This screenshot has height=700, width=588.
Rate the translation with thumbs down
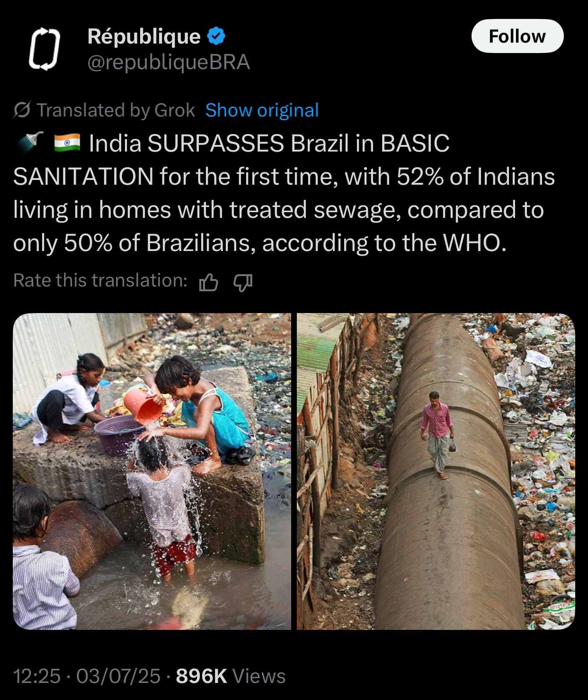(x=243, y=282)
